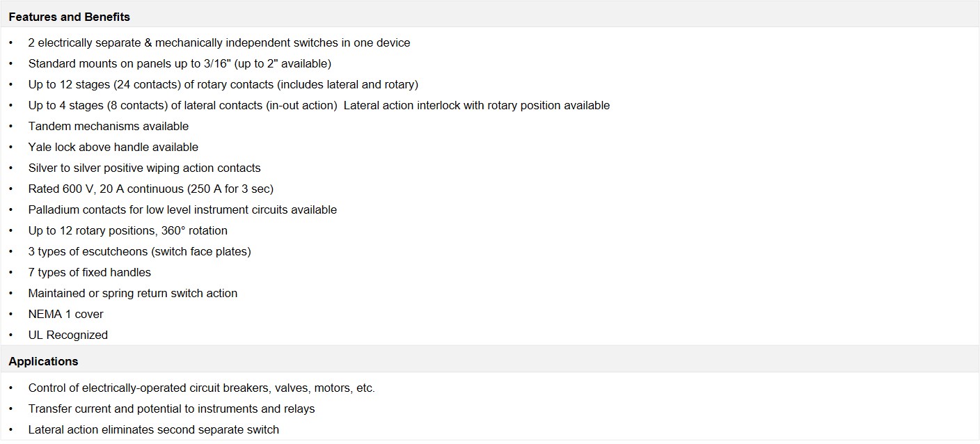This screenshot has height=444, width=980.
Task: Click '3 types of escutcheons' line
Action: (x=139, y=251)
